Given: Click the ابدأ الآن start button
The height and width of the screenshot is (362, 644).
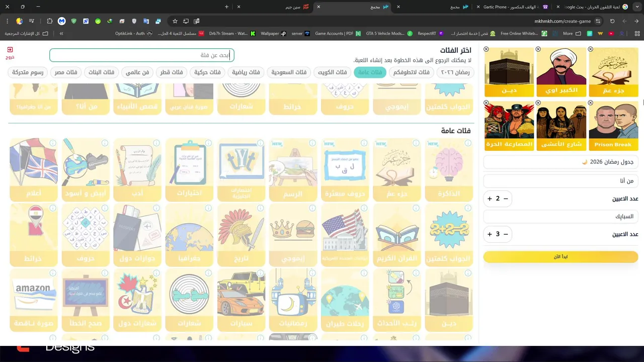Looking at the screenshot, I should click(560, 257).
